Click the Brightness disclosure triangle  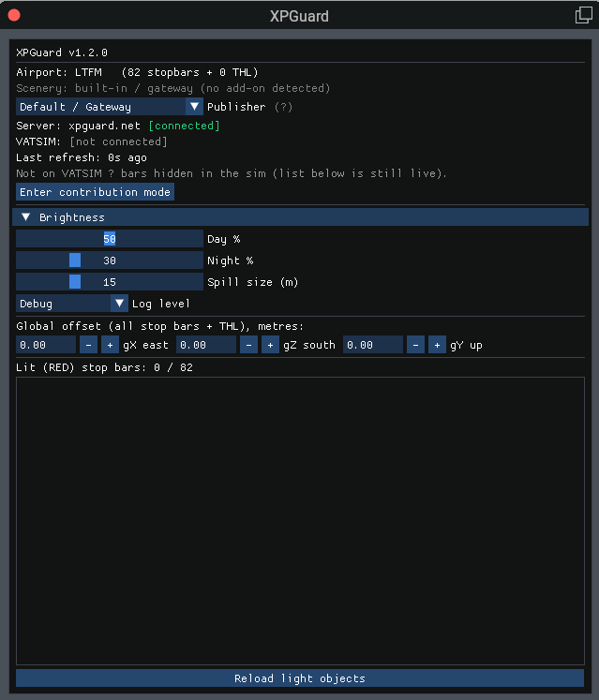coord(26,217)
